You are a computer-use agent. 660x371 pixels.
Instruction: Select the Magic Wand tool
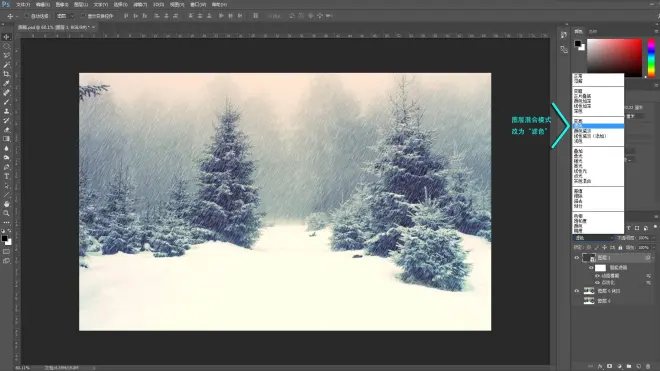(6, 64)
